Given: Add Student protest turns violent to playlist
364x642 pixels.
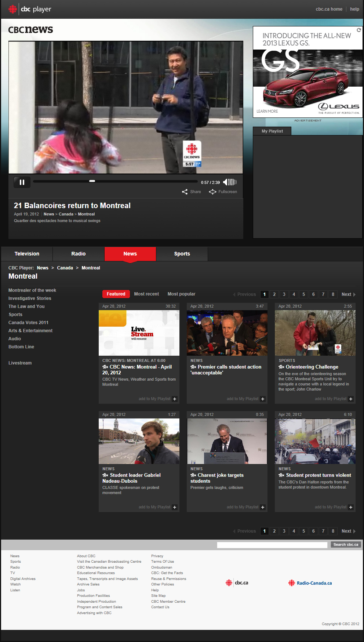Looking at the screenshot, I should 351,507.
